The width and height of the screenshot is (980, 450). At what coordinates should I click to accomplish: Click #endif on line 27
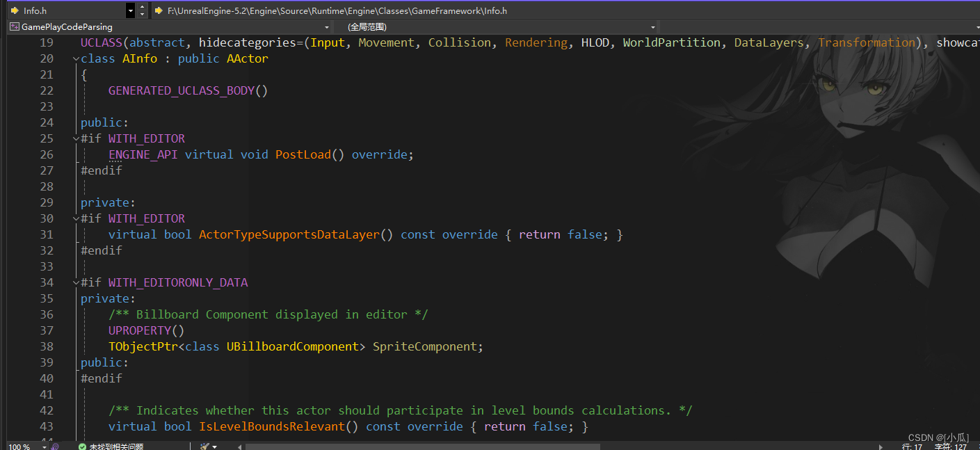(102, 170)
